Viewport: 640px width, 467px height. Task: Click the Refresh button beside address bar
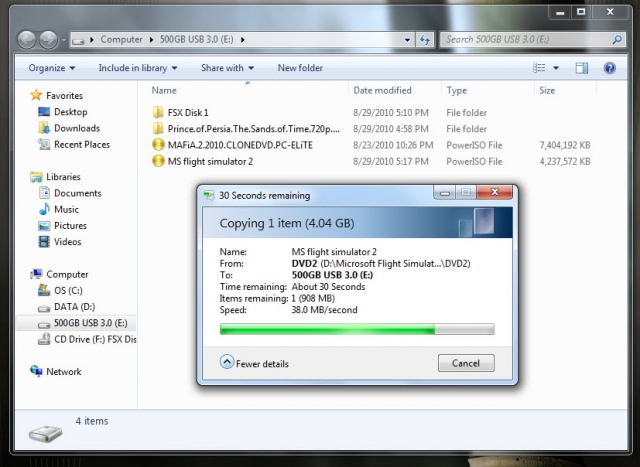(x=425, y=40)
